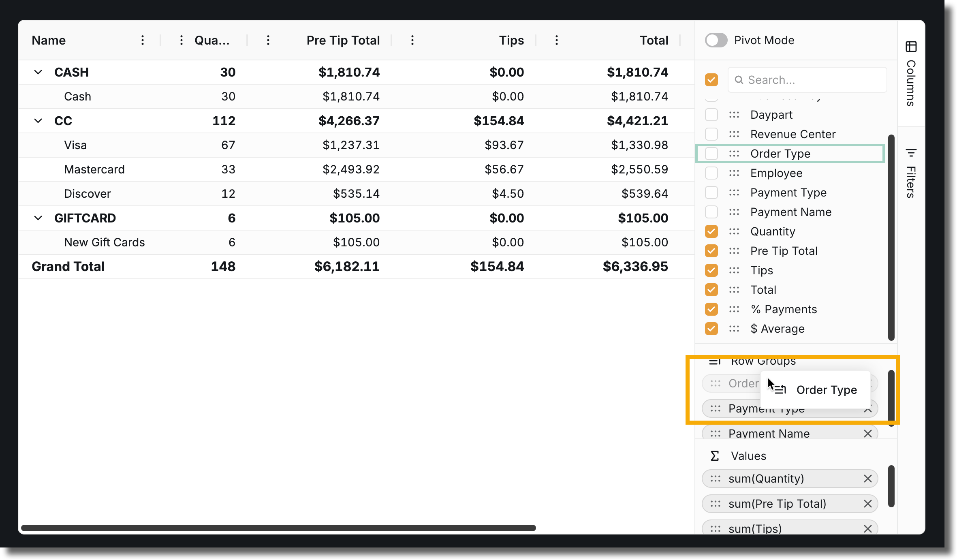Select the Grand Total row
Viewport: 957px width, 560px height.
tap(356, 267)
